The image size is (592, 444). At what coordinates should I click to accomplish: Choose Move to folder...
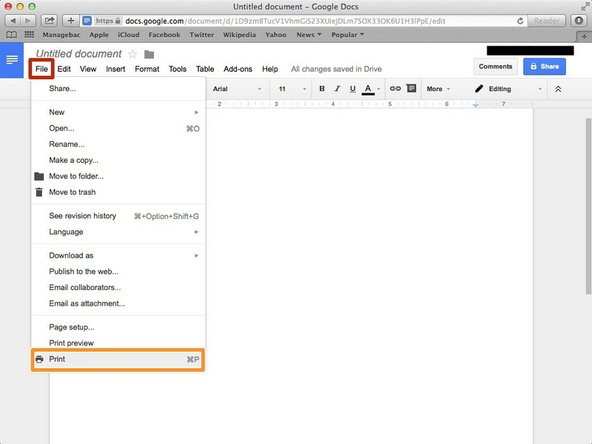click(118, 176)
